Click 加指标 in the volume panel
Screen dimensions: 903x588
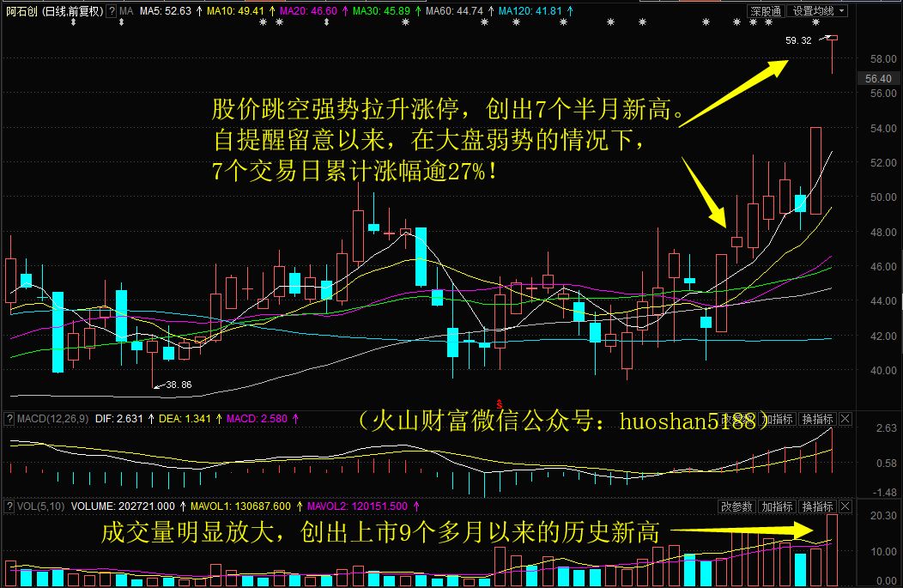click(x=776, y=506)
